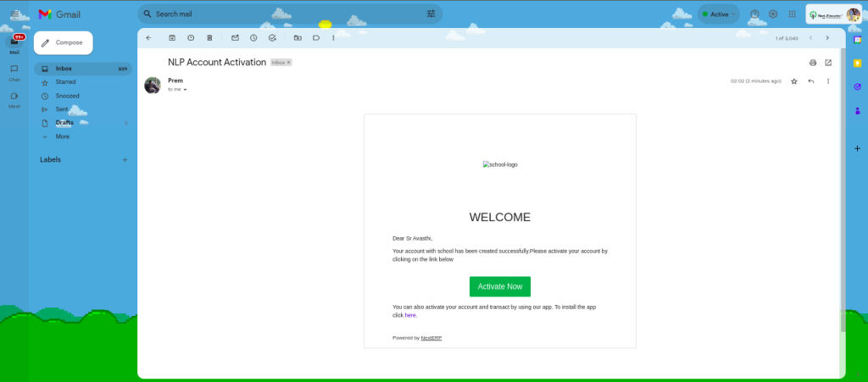
Task: Archive this email from the toolbar
Action: point(172,38)
